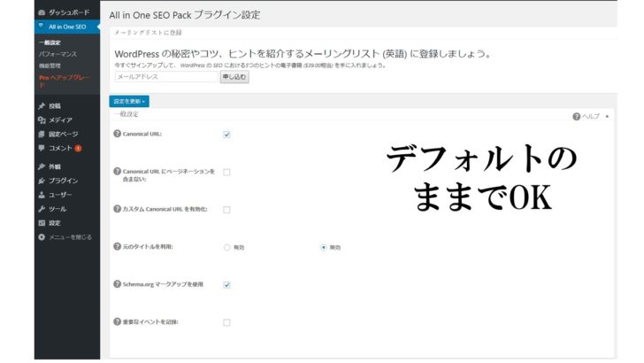Image resolution: width=644 pixels, height=363 pixels.
Task: Click the All in One SEO shield icon
Action: 41,26
